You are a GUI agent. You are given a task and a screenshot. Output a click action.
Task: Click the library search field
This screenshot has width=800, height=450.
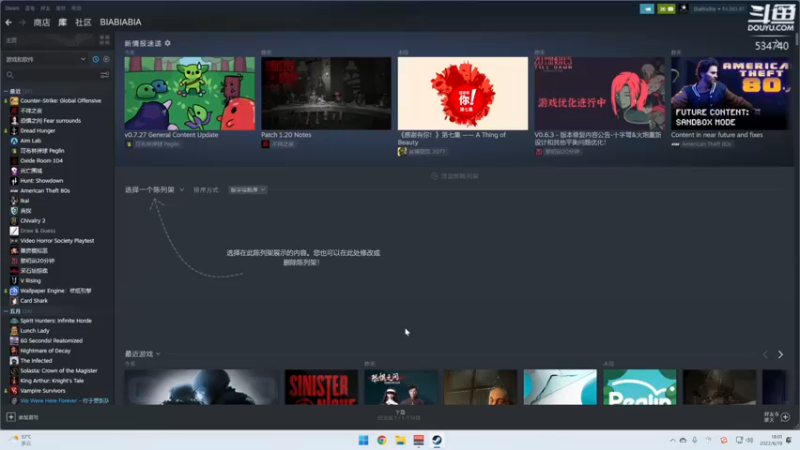51,75
